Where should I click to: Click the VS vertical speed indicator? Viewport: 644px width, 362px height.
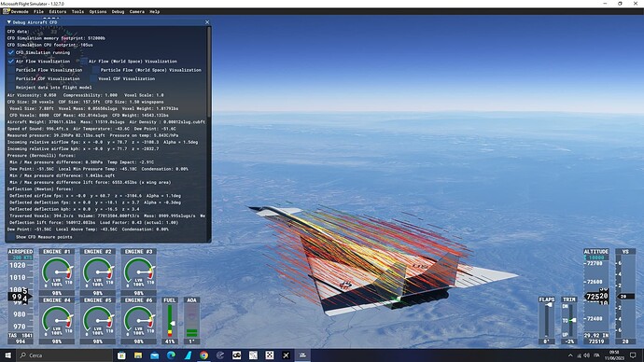click(x=625, y=296)
